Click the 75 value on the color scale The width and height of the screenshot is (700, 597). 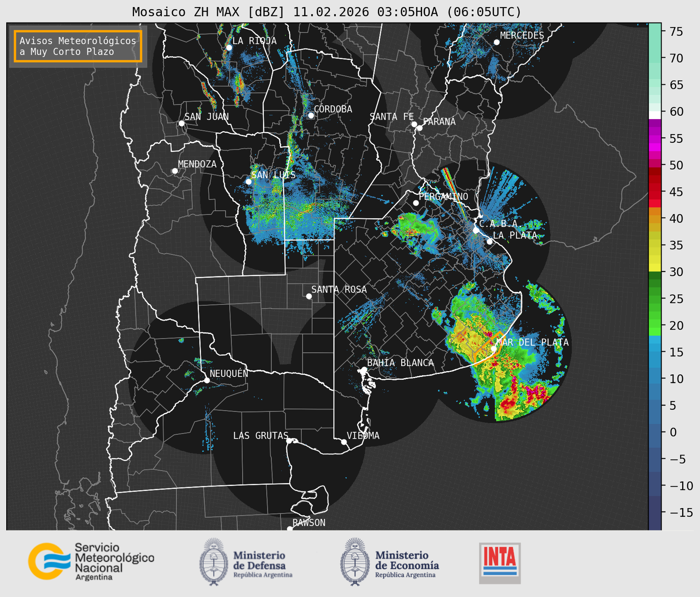tap(676, 32)
